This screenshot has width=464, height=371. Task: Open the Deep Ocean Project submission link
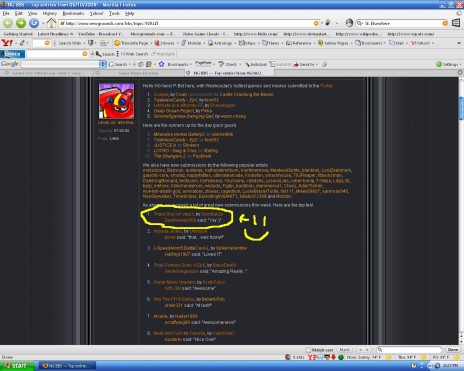174,111
